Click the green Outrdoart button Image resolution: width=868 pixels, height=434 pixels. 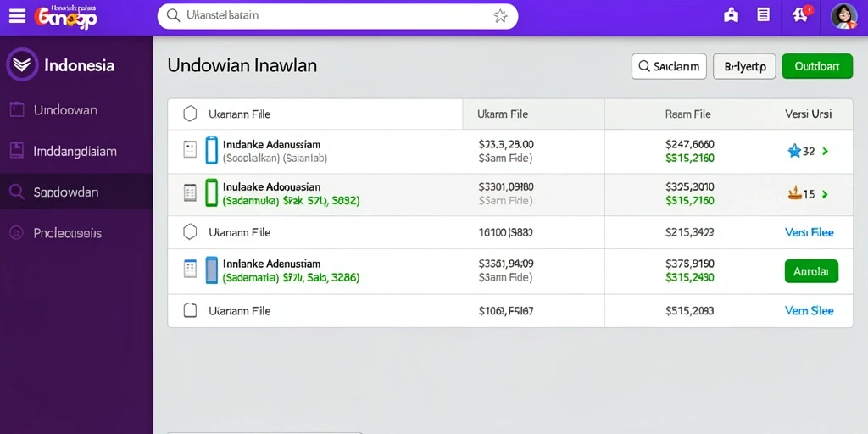point(817,66)
